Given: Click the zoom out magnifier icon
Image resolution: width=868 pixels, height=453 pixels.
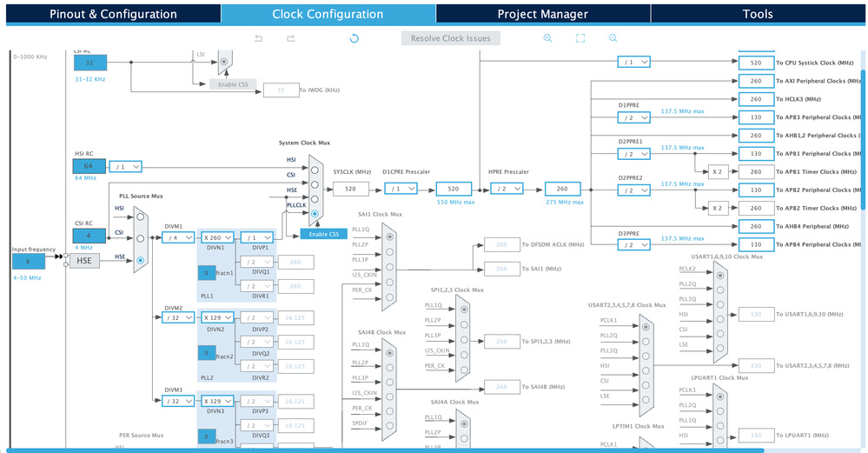Looking at the screenshot, I should pos(613,38).
